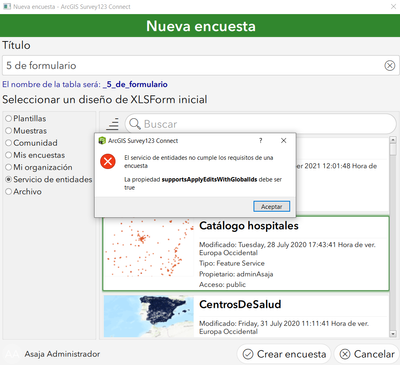Open the Catálogo hospitales map thumbnail
This screenshot has height=365, width=400.
click(x=149, y=248)
